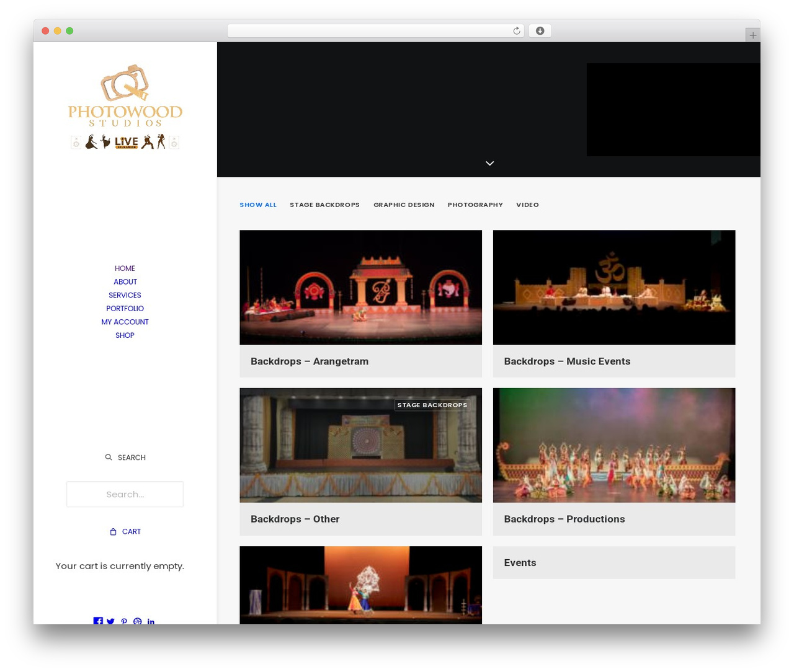Viewport: 794px width, 672px height.
Task: Click the Search input field
Action: (x=125, y=494)
